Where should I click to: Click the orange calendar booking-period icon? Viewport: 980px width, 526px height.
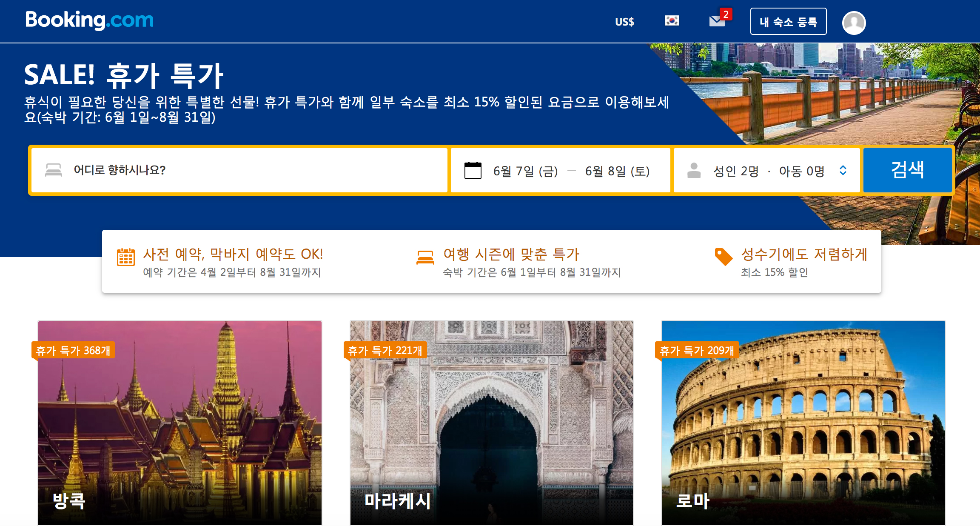[126, 257]
